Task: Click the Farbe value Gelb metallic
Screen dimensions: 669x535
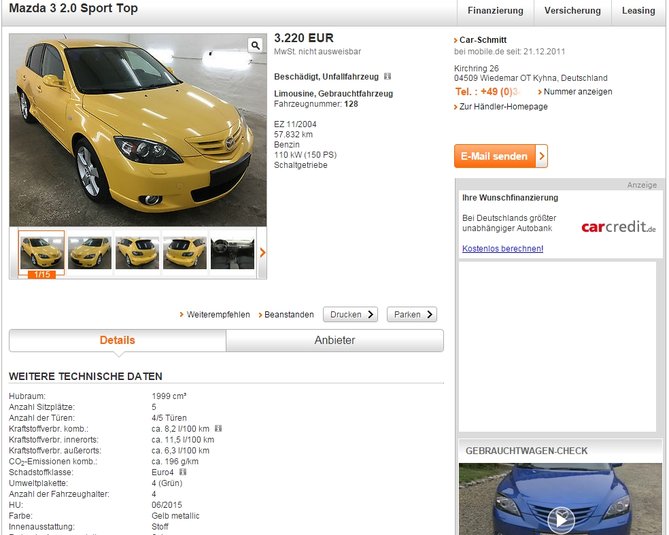Action: point(175,516)
